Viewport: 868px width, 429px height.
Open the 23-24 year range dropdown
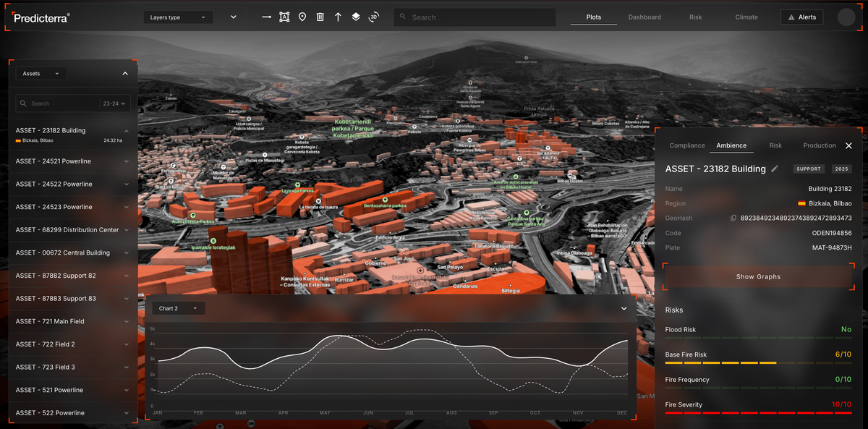(x=115, y=103)
